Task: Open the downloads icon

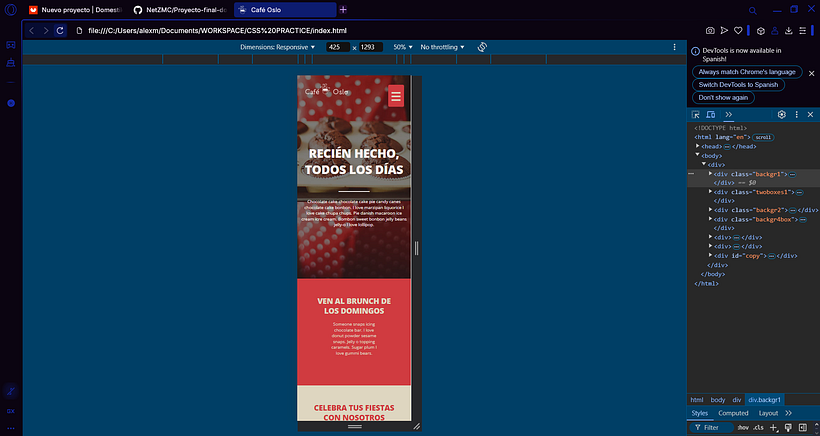Action: click(x=789, y=31)
